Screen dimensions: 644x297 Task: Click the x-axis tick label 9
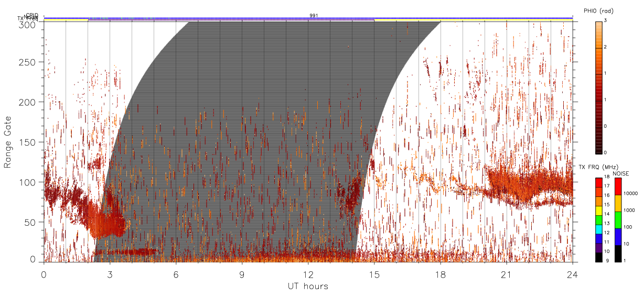coord(242,274)
